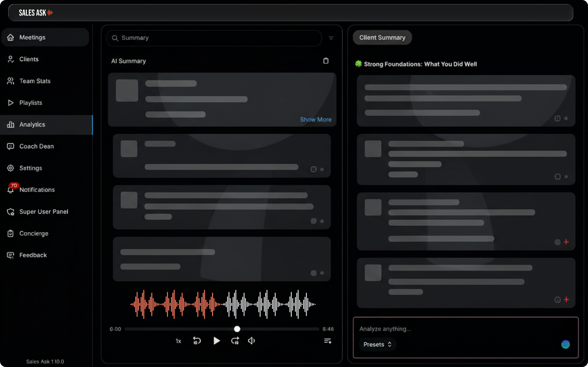The width and height of the screenshot is (588, 367).
Task: Click Show More in the AI Summary
Action: click(x=315, y=120)
